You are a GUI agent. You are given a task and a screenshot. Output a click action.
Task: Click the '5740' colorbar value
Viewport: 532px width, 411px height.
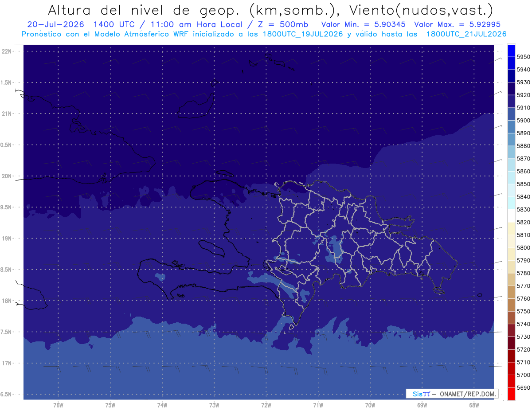[x=524, y=324]
